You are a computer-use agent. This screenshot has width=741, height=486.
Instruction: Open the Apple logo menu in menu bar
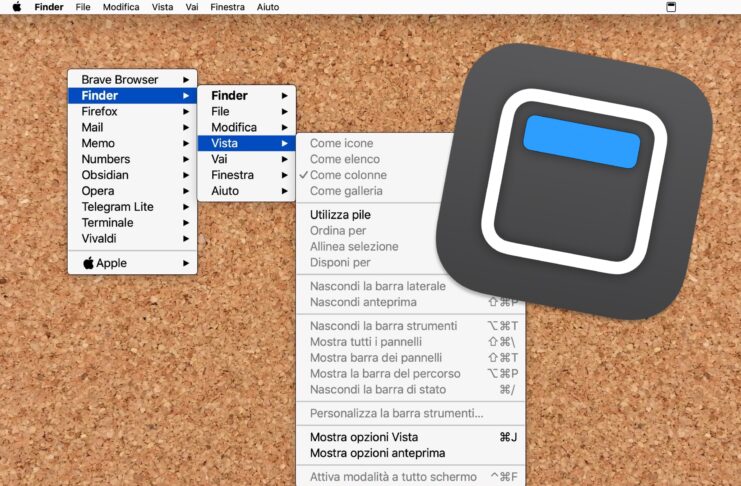coord(17,7)
